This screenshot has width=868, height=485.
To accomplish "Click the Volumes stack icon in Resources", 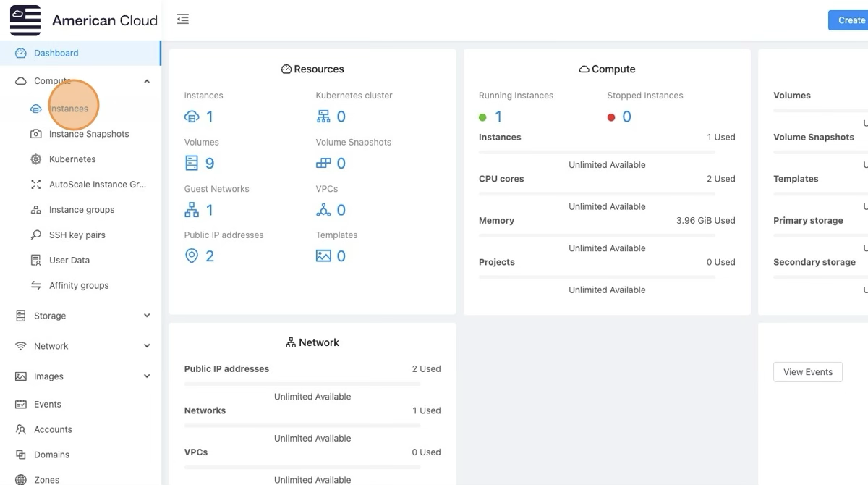I will tap(192, 164).
